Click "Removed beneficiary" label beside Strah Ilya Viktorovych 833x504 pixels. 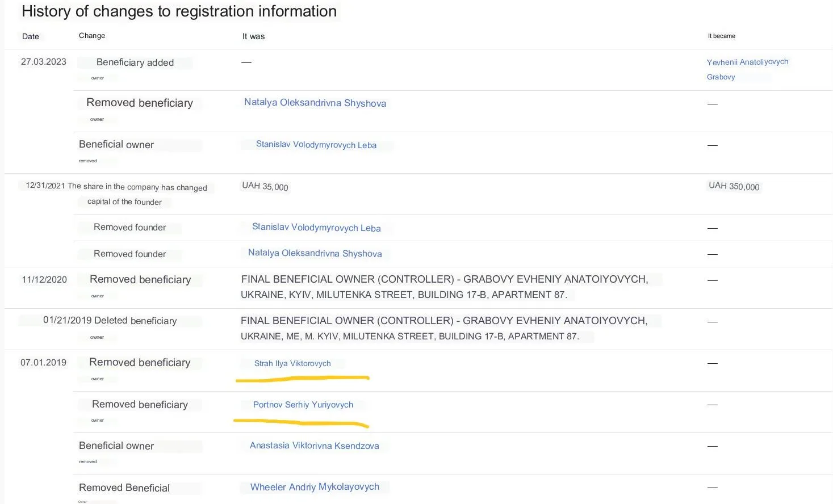[x=140, y=363]
